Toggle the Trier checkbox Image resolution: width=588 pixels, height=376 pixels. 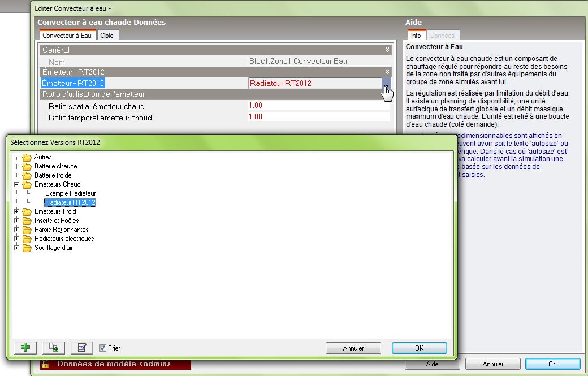coord(102,348)
